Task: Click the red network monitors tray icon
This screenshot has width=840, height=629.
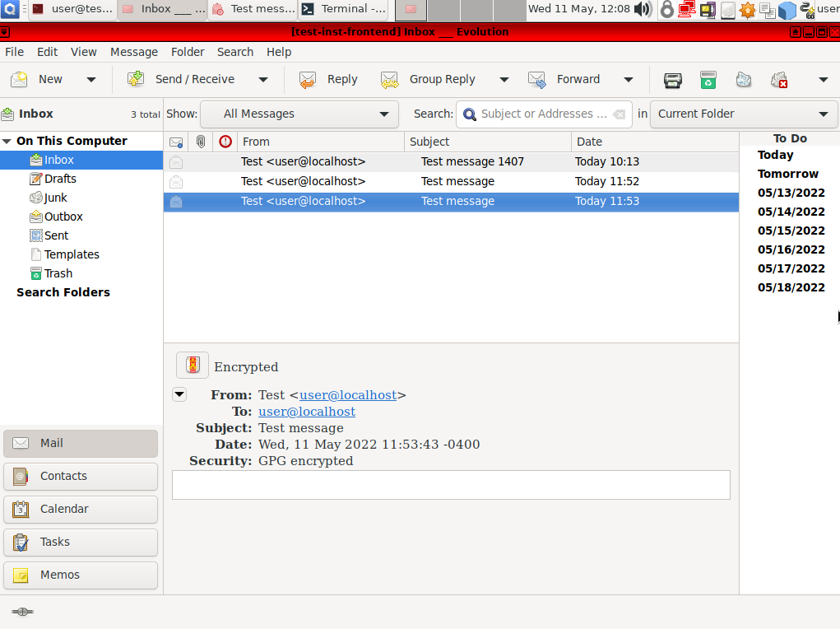Action: point(687,9)
